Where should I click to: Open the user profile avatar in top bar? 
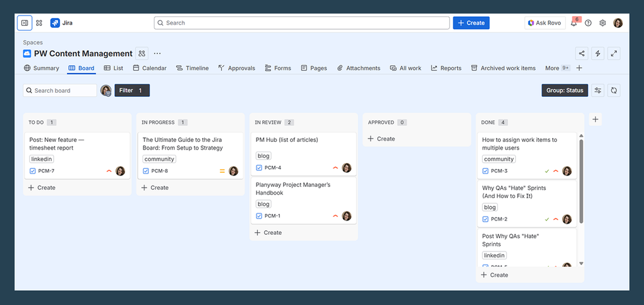tap(618, 23)
